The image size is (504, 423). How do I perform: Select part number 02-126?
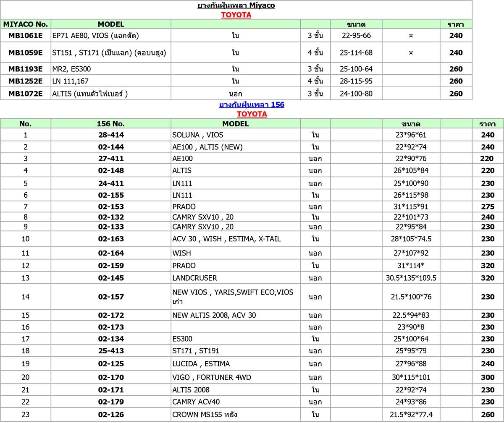[111, 415]
